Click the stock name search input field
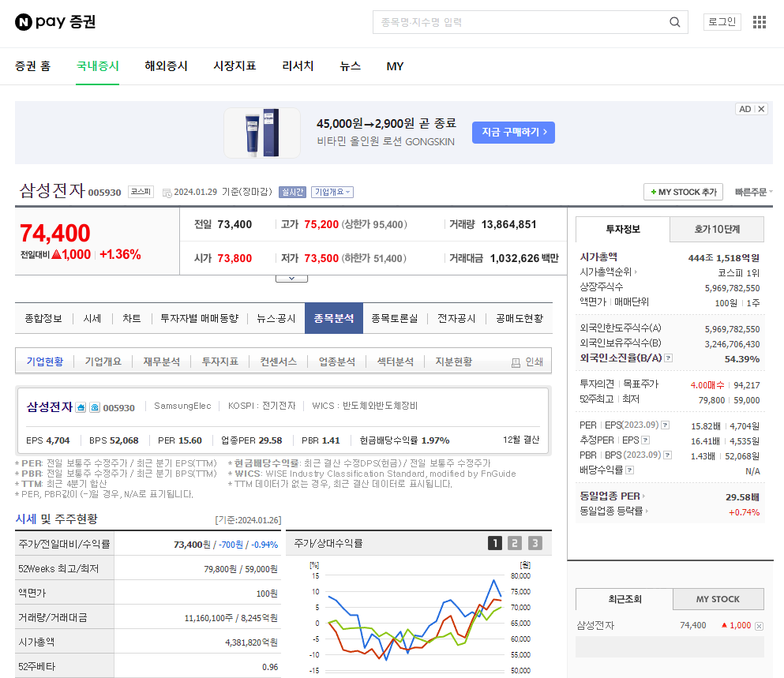 pyautogui.click(x=521, y=22)
